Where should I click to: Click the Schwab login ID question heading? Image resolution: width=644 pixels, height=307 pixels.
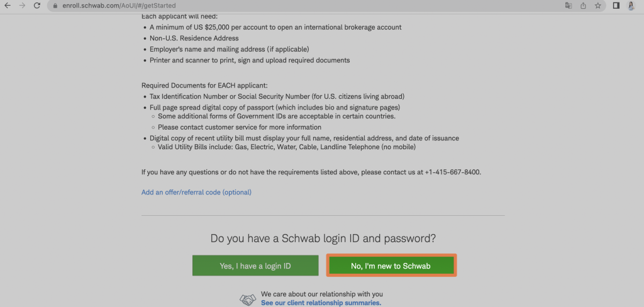tap(323, 238)
